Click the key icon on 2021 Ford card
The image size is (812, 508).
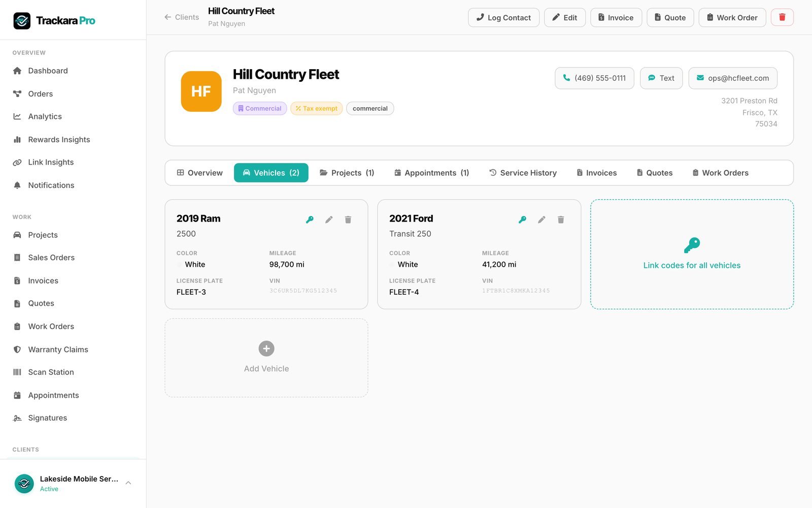point(522,219)
